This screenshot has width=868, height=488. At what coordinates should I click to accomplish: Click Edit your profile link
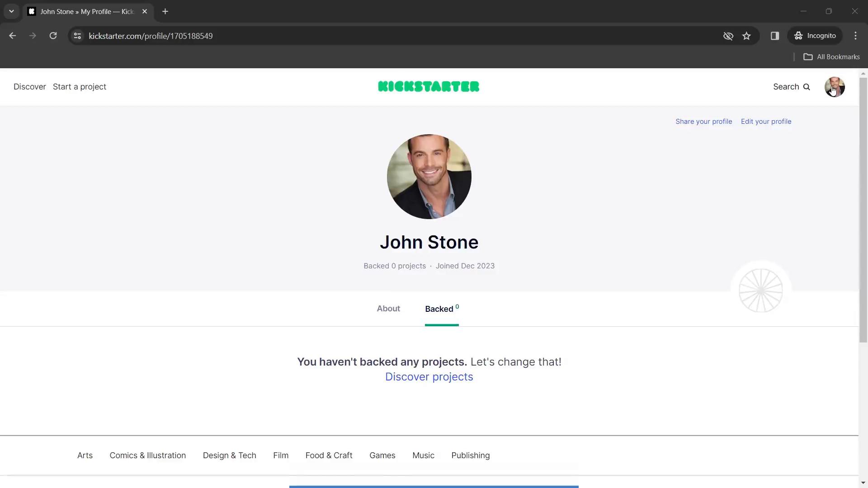click(x=766, y=122)
